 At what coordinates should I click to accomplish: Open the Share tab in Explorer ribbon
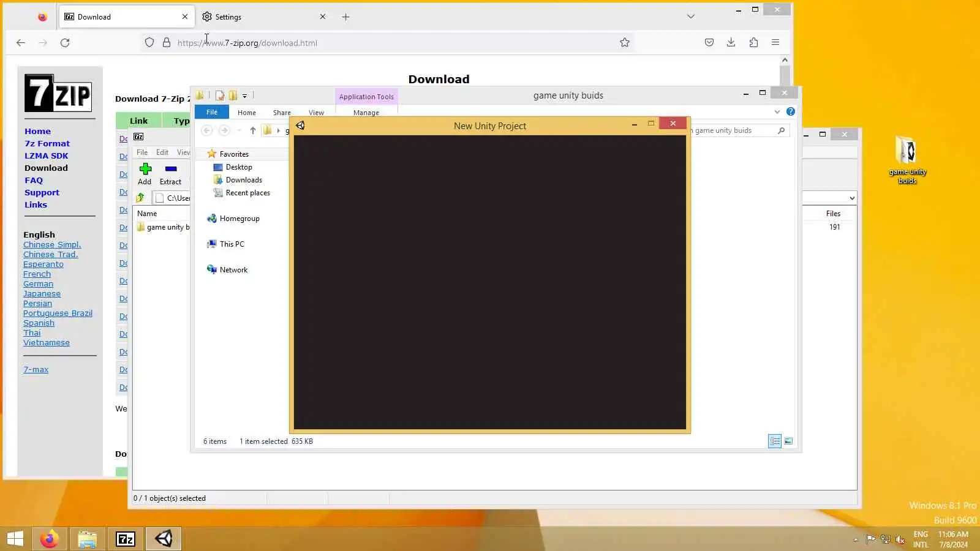point(282,113)
